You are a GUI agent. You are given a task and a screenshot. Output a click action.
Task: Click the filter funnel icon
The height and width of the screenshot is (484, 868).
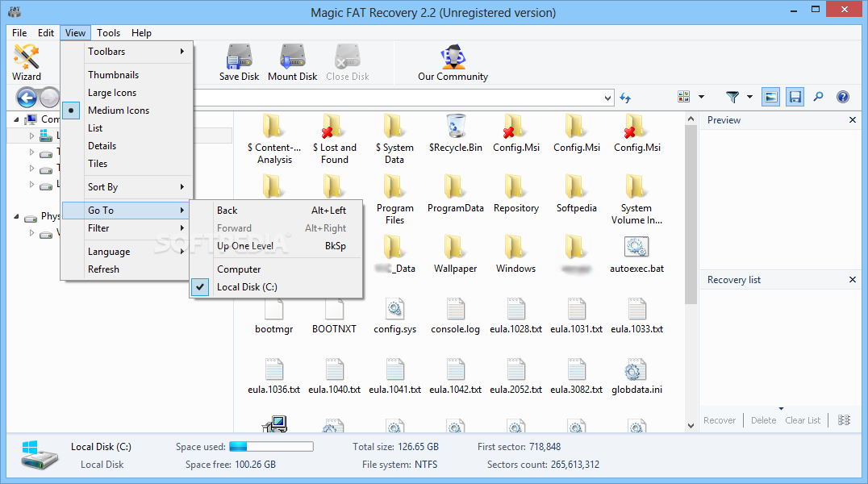pyautogui.click(x=732, y=97)
